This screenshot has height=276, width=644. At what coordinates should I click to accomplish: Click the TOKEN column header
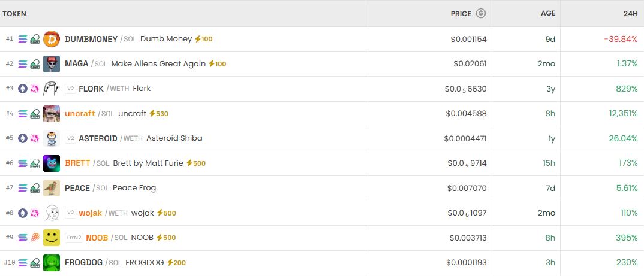click(x=14, y=13)
